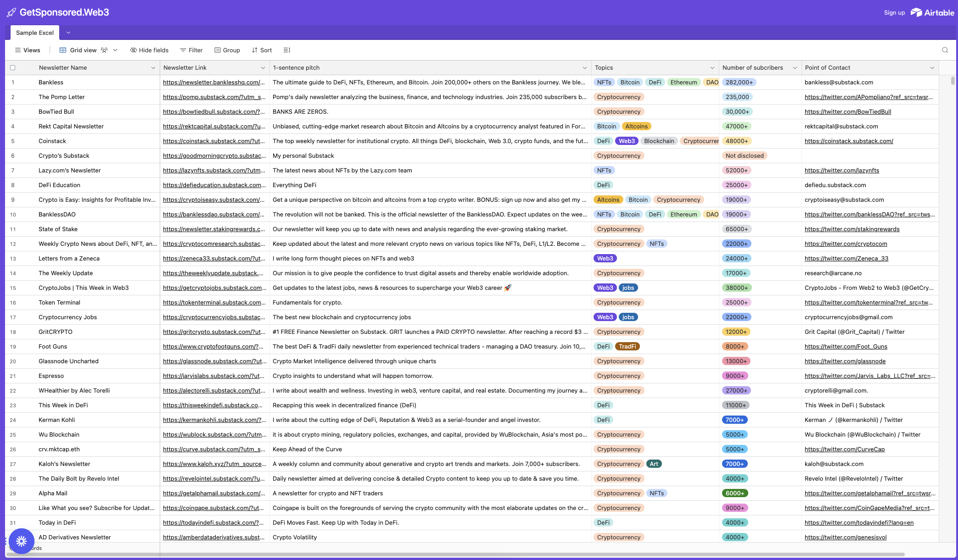958x560 pixels.
Task: Click Hide fields eye button
Action: click(x=149, y=50)
